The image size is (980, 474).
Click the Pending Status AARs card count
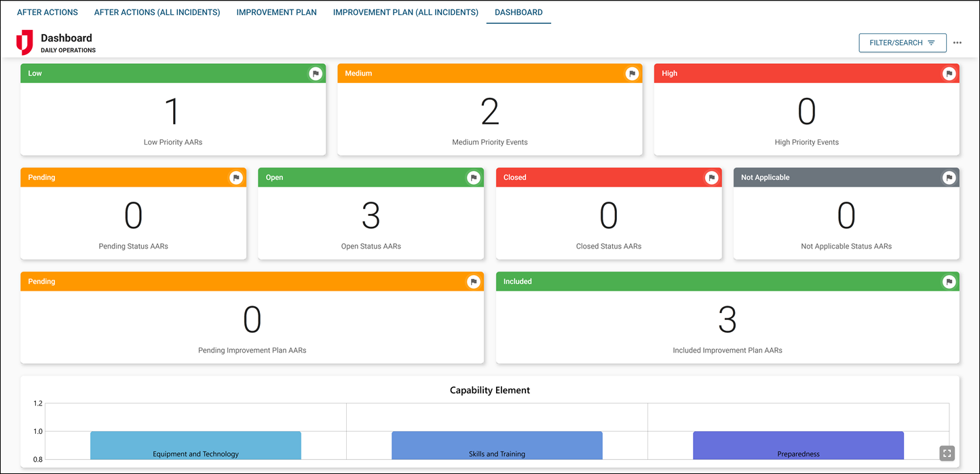pos(133,214)
